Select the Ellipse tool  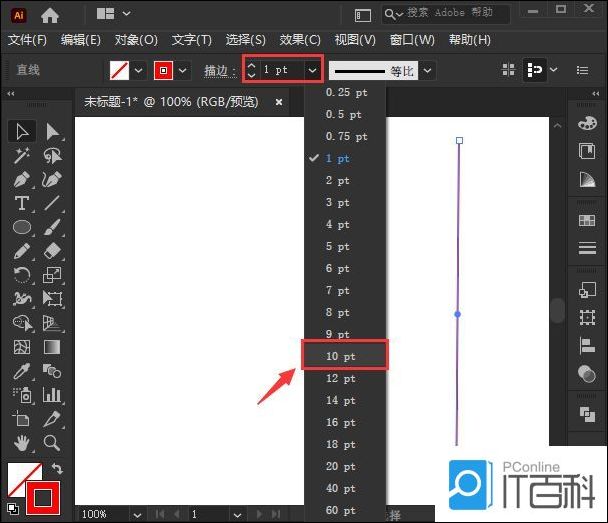click(x=22, y=227)
